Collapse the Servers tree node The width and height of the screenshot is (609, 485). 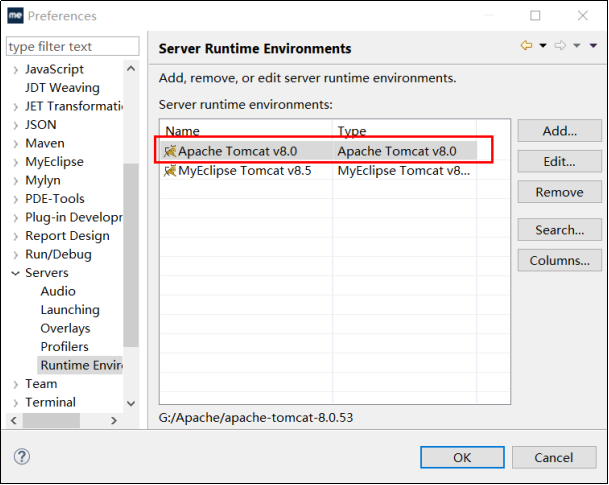(16, 273)
